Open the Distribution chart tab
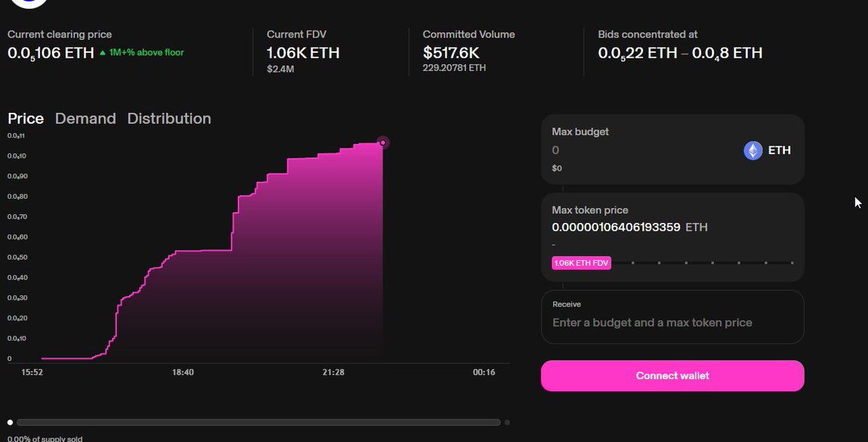Screen dimensions: 868x442 (169, 119)
